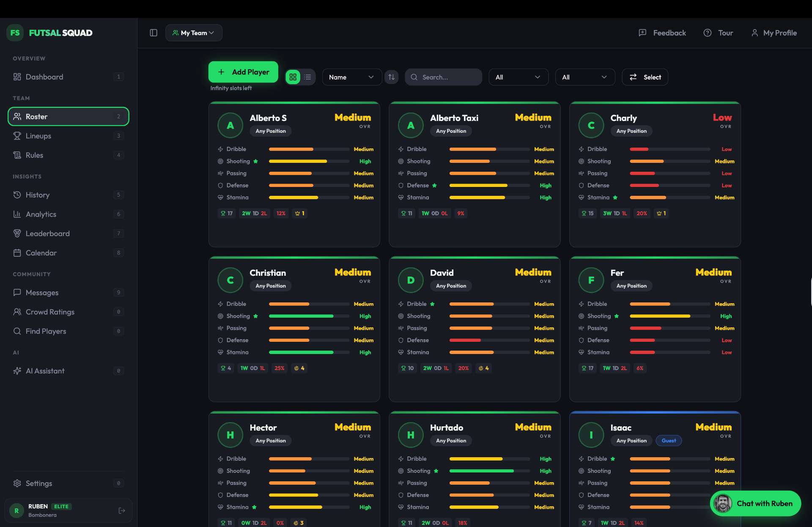Screen dimensions: 812x527
Task: Go to Dashboard in sidebar
Action: pos(68,77)
